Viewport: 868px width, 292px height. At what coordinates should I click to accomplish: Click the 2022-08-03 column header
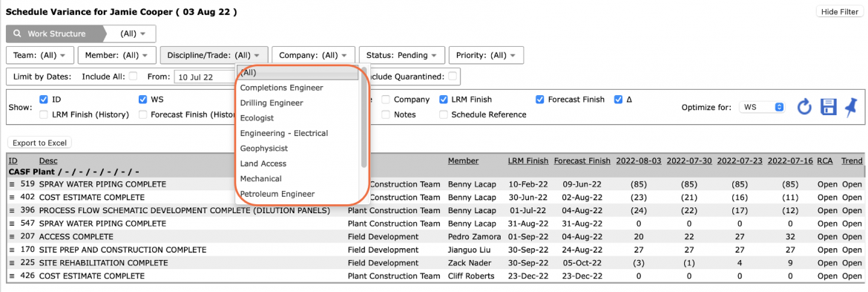[639, 160]
